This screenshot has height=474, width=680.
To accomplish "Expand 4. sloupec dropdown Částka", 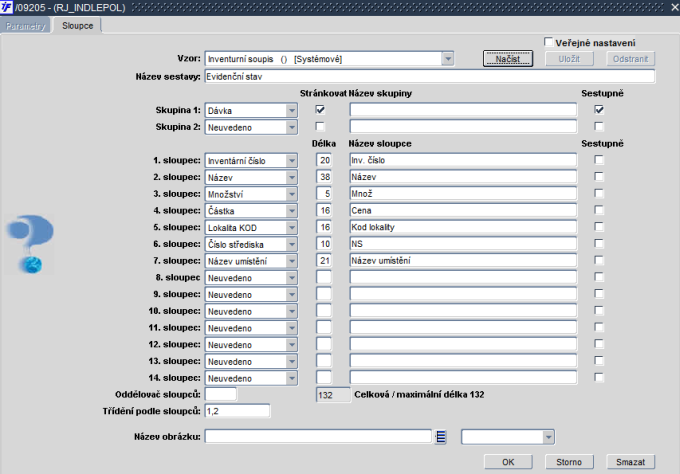I will (291, 211).
